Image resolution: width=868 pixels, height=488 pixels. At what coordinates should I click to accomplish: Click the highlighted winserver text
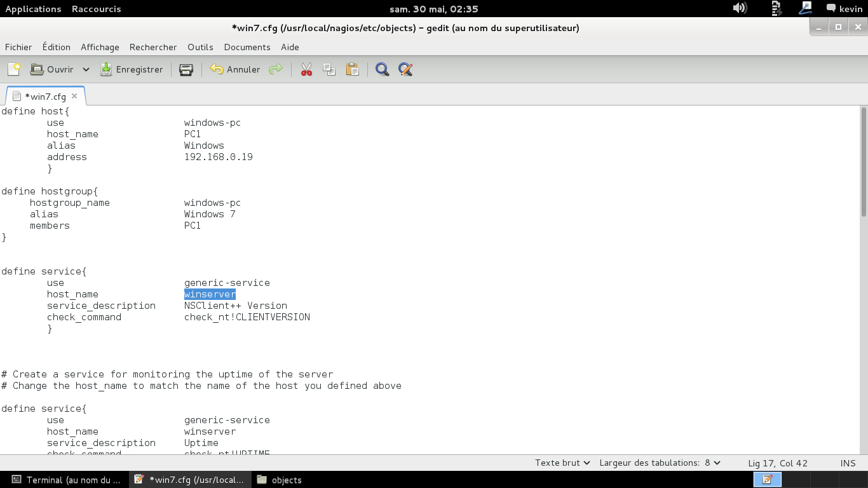(210, 294)
